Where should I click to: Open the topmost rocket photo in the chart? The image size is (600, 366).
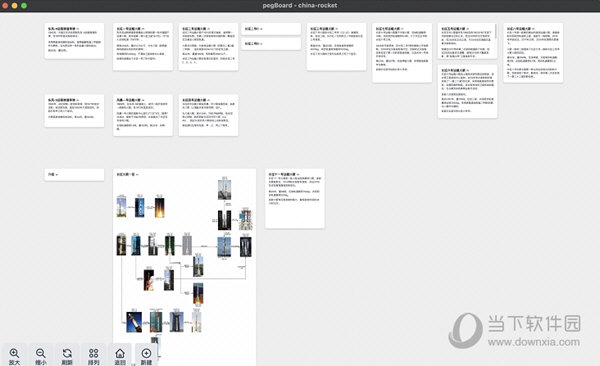pyautogui.click(x=224, y=190)
